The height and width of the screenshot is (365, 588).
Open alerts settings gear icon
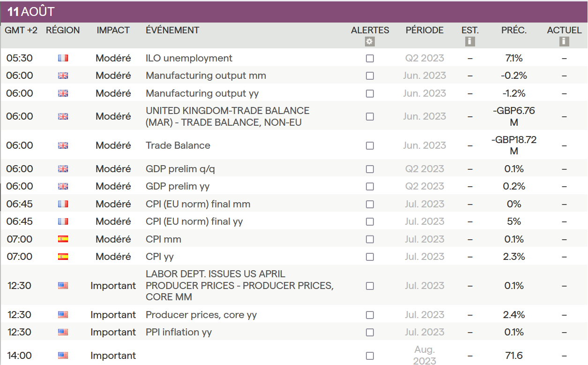(x=370, y=42)
